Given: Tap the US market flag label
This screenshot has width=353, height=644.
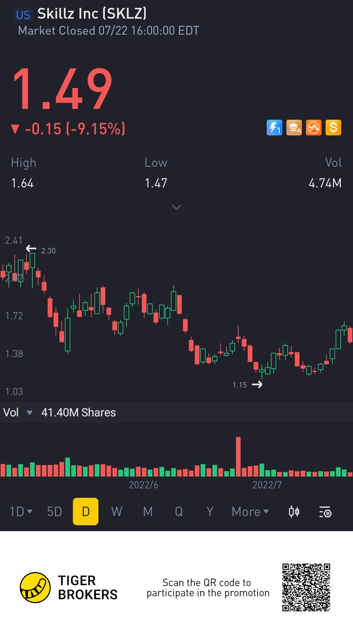Looking at the screenshot, I should coord(23,15).
